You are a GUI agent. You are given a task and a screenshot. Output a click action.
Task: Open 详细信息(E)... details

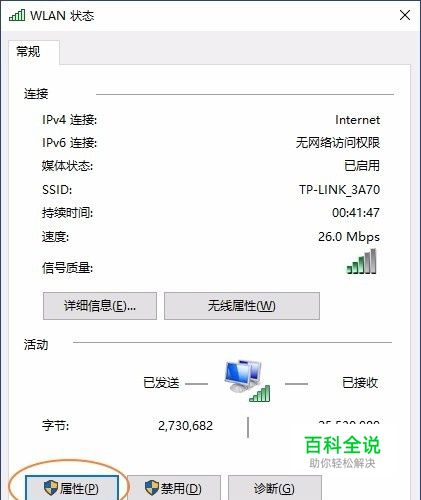(100, 306)
